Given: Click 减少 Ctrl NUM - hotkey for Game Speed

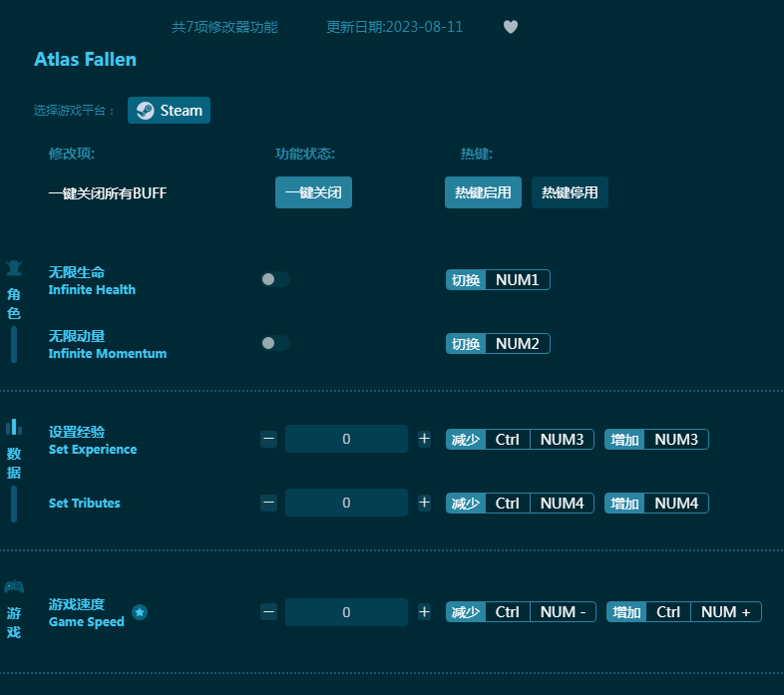Looking at the screenshot, I should pos(521,612).
